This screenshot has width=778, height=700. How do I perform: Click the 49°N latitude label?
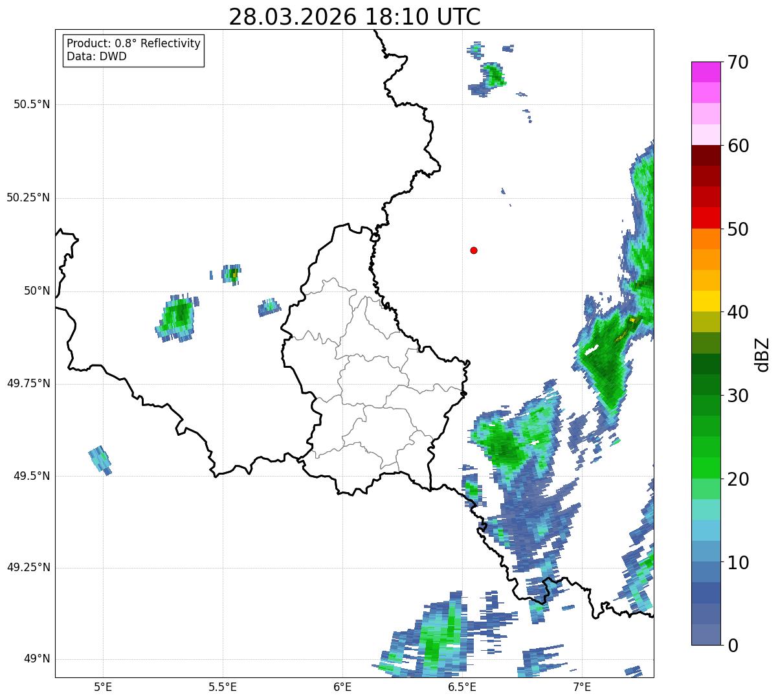(x=37, y=659)
